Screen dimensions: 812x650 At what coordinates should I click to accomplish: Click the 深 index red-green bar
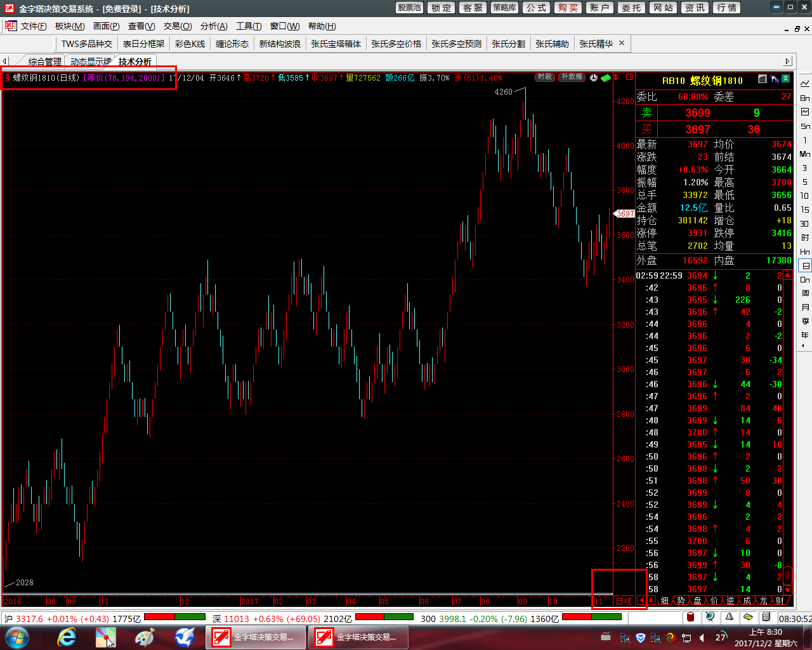click(x=385, y=616)
